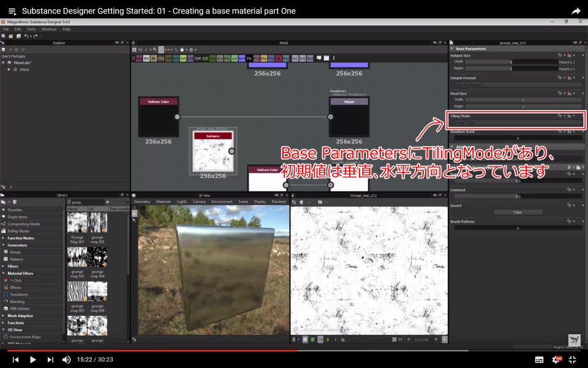Open the YouTube playlist menu icon
The width and height of the screenshot is (588, 368).
coord(12,12)
